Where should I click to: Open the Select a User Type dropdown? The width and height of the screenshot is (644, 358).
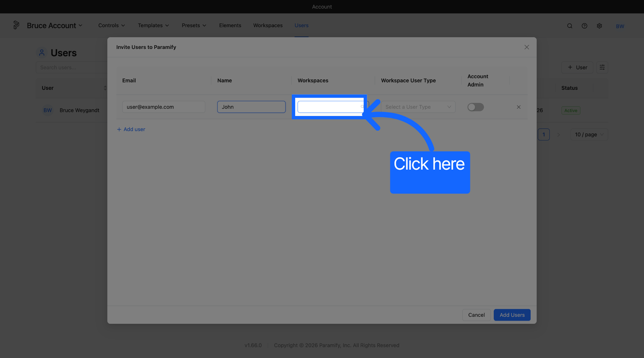418,107
